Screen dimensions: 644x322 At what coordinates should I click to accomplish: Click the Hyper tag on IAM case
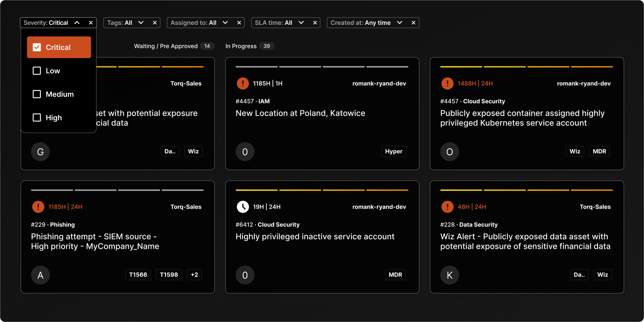tap(393, 151)
